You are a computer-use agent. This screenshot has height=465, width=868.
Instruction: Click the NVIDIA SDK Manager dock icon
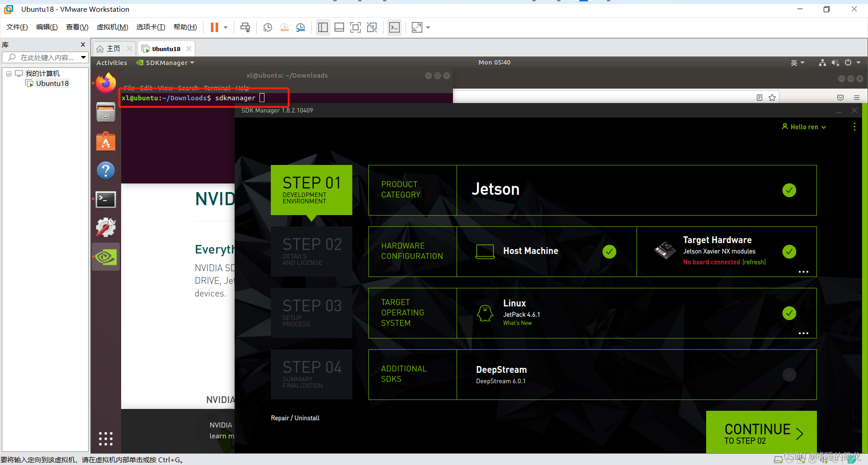pos(106,257)
